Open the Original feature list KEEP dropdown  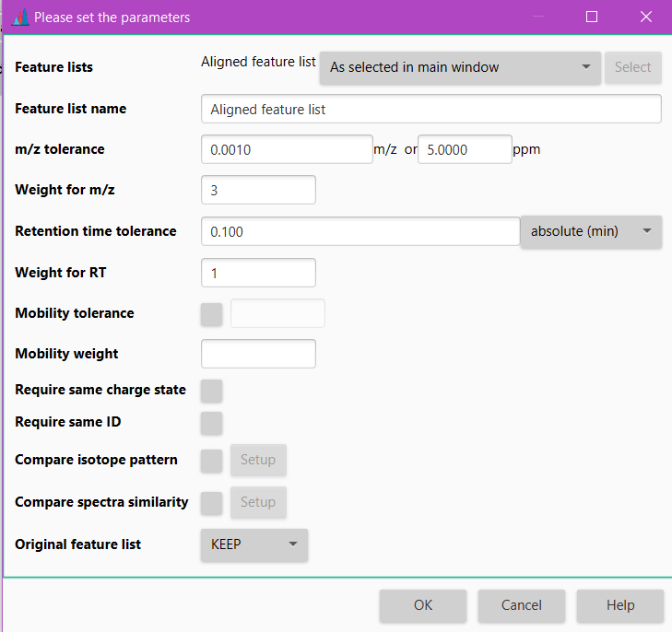pos(254,545)
